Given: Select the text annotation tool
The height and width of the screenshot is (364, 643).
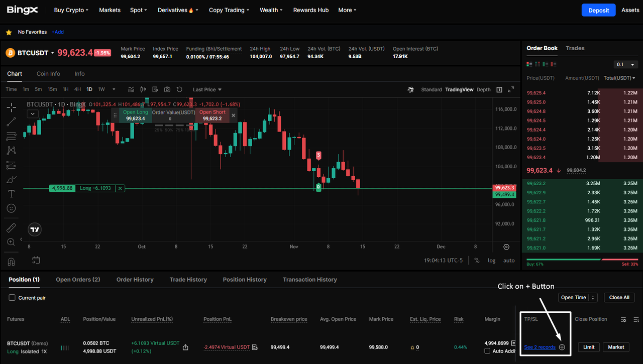Looking at the screenshot, I should pos(11,194).
